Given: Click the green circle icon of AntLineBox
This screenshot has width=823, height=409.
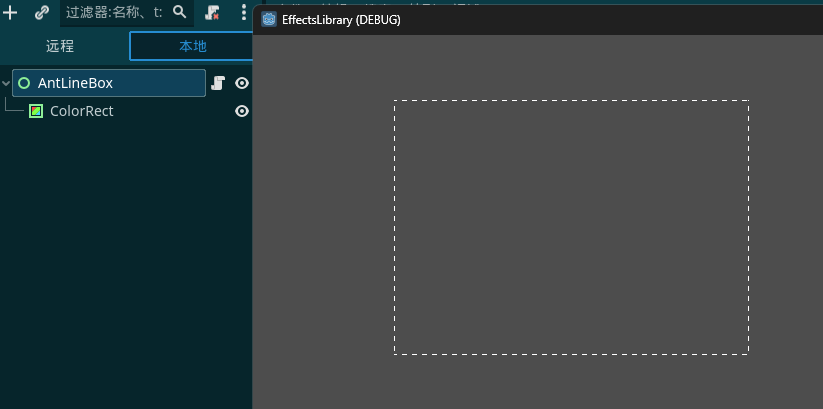Looking at the screenshot, I should click(x=24, y=83).
